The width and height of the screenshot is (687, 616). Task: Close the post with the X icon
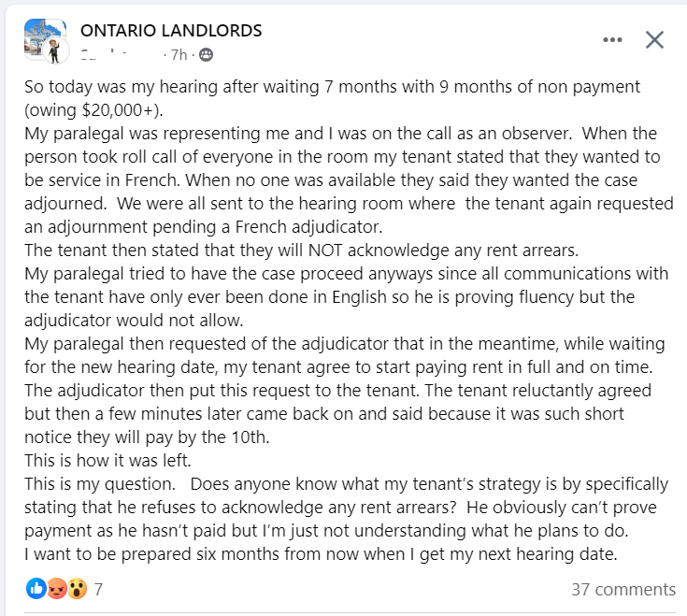click(x=654, y=40)
